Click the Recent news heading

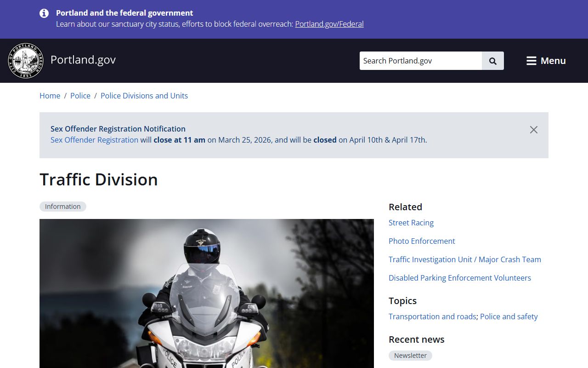point(417,339)
